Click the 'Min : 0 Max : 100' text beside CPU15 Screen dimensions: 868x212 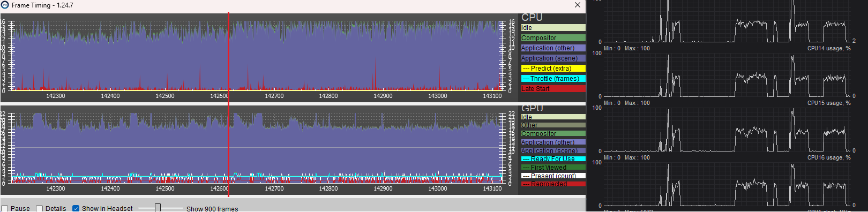click(x=627, y=103)
